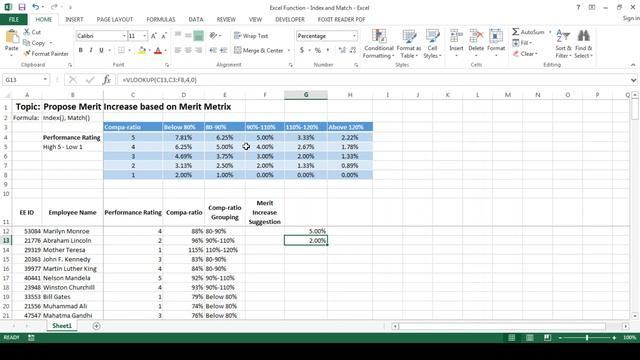Open the Percentage number format dropdown

tap(354, 36)
